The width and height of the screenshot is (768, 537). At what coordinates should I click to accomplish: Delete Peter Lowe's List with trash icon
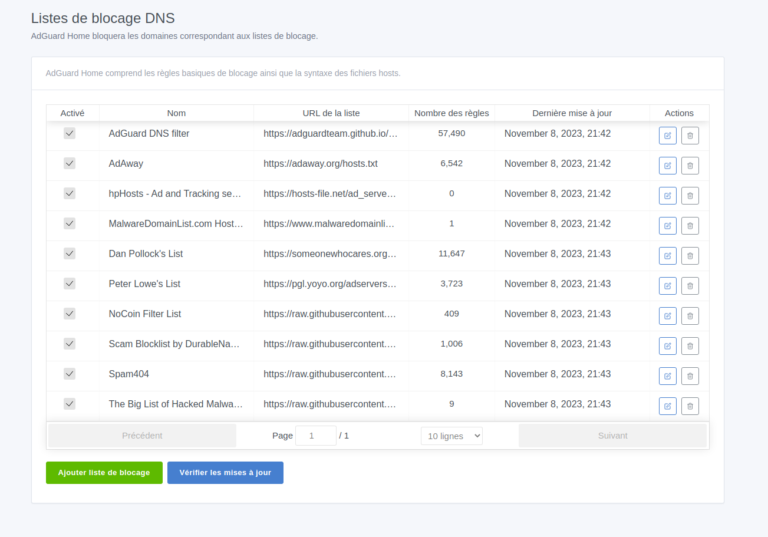tap(690, 286)
